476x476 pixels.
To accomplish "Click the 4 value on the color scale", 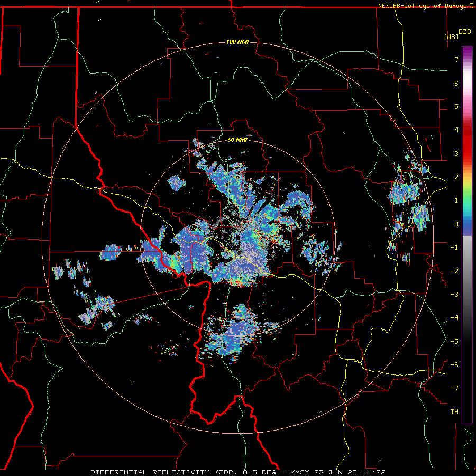I will pyautogui.click(x=456, y=130).
